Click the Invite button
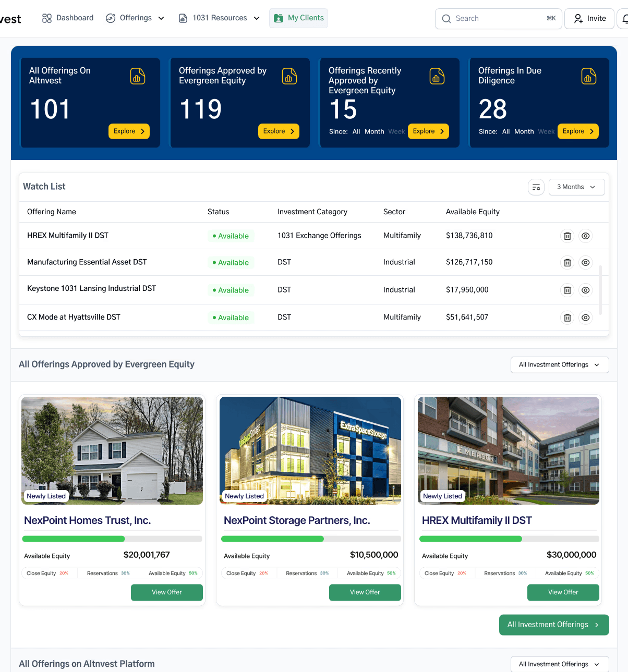The width and height of the screenshot is (628, 672). (589, 19)
